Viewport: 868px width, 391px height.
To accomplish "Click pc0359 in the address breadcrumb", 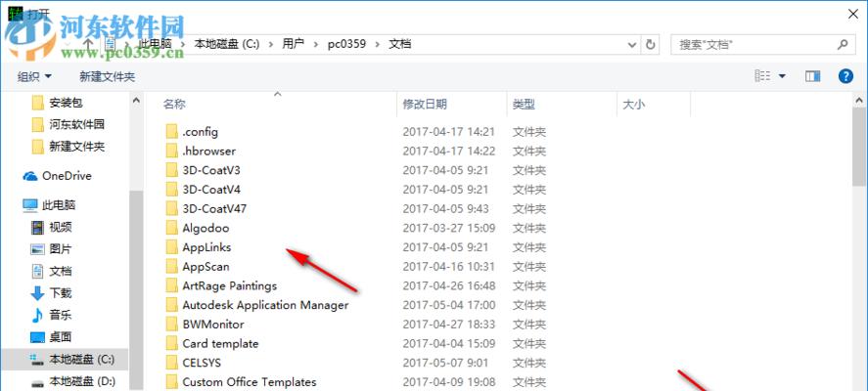I will (x=347, y=44).
